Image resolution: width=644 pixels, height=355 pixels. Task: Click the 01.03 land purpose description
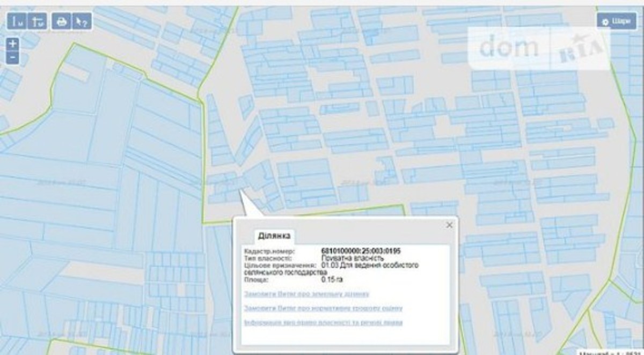(370, 265)
